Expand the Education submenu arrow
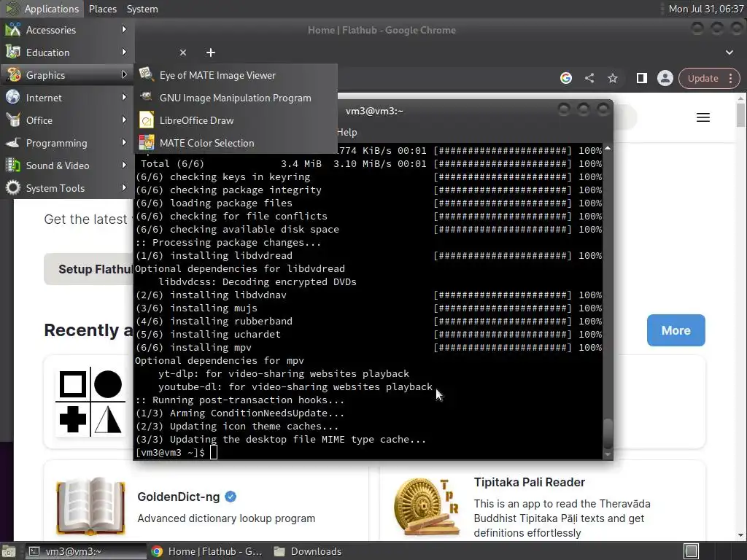The height and width of the screenshot is (560, 747). pyautogui.click(x=124, y=52)
